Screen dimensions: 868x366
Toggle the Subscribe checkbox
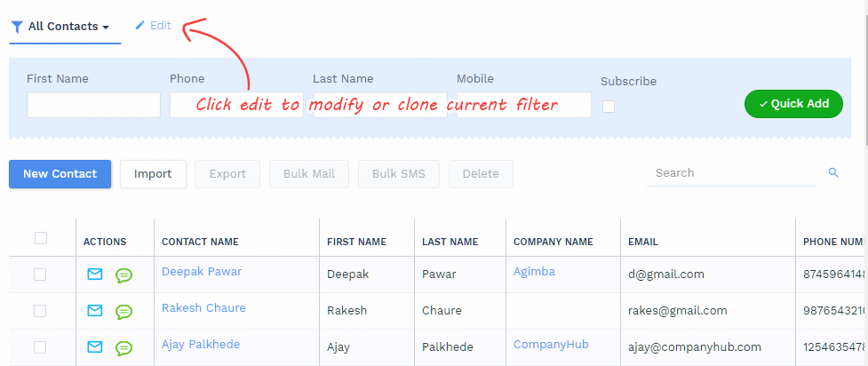coord(609,107)
